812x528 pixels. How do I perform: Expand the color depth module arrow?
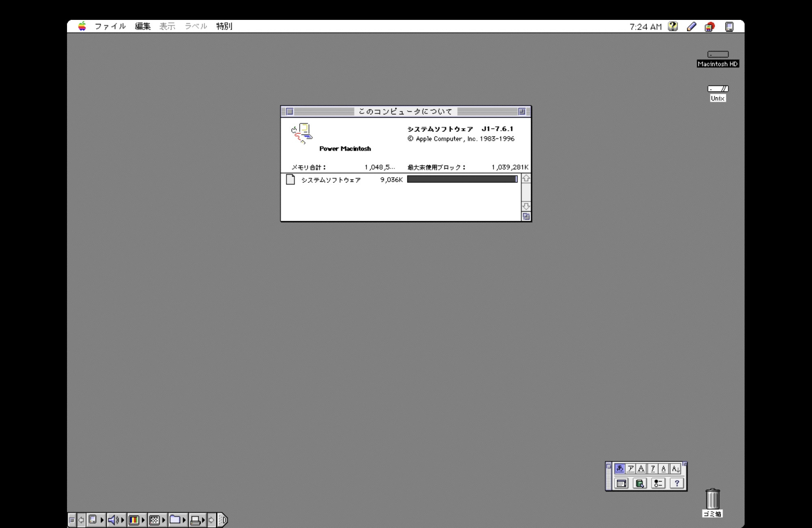pos(143,520)
